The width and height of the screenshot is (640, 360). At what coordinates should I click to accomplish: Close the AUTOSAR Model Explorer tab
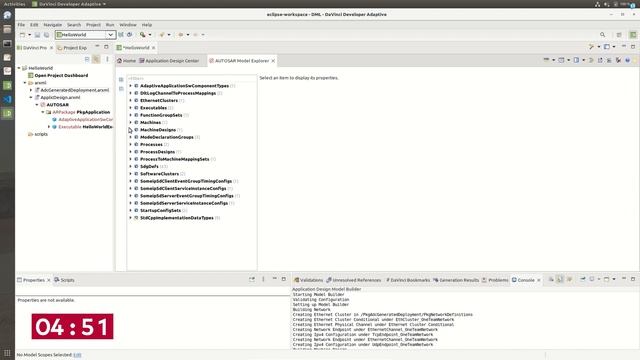pyautogui.click(x=273, y=61)
